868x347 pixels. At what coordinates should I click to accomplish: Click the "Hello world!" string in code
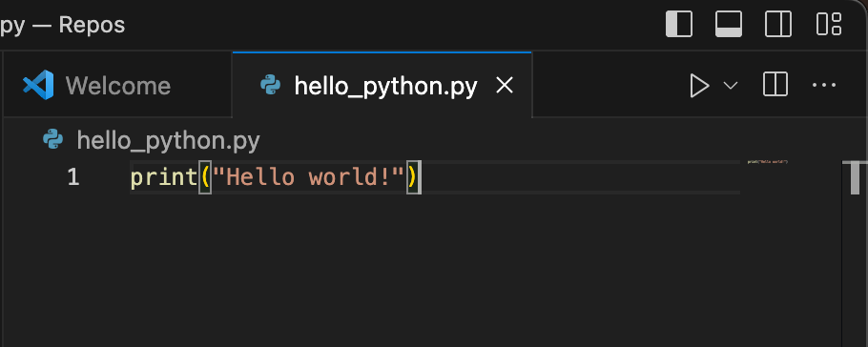pos(309,177)
